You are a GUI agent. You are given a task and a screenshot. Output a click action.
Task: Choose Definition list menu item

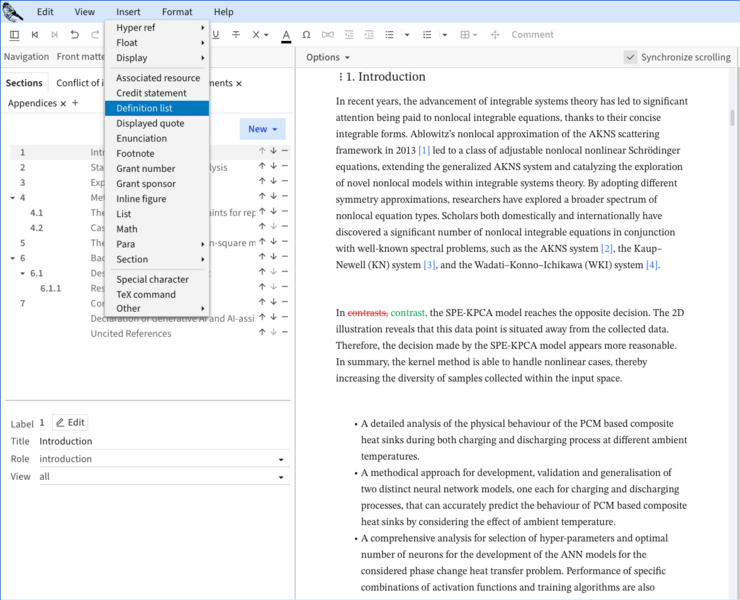(157, 108)
